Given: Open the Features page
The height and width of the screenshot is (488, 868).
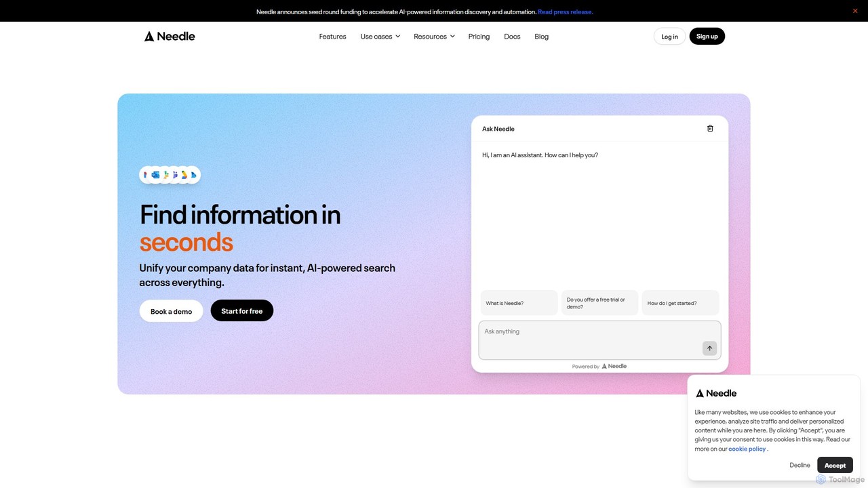Looking at the screenshot, I should 333,37.
